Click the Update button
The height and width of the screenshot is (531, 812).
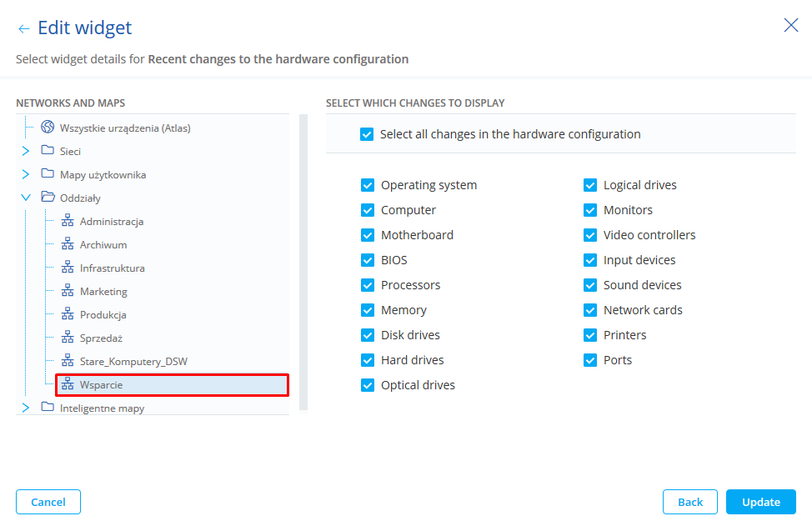(760, 502)
